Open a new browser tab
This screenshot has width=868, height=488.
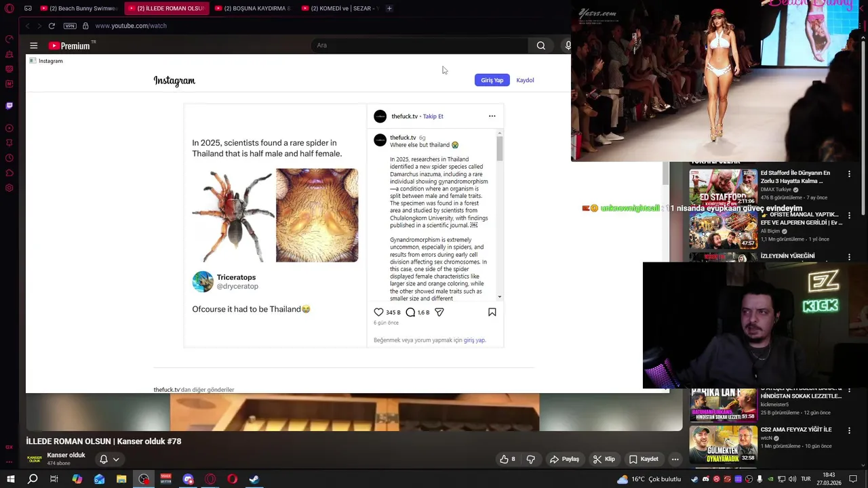click(x=389, y=8)
